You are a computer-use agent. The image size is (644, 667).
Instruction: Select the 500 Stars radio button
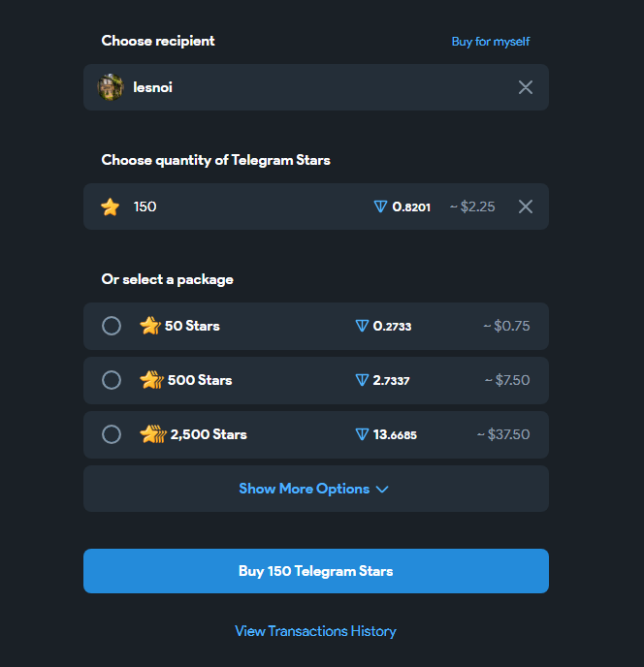112,380
